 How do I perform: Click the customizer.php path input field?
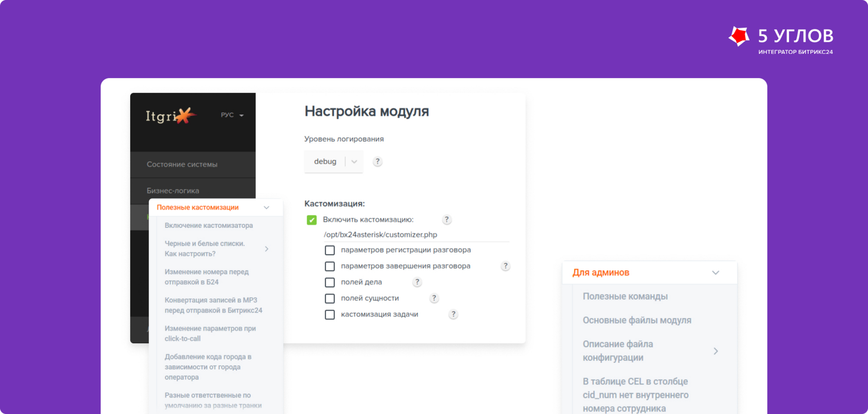(416, 235)
